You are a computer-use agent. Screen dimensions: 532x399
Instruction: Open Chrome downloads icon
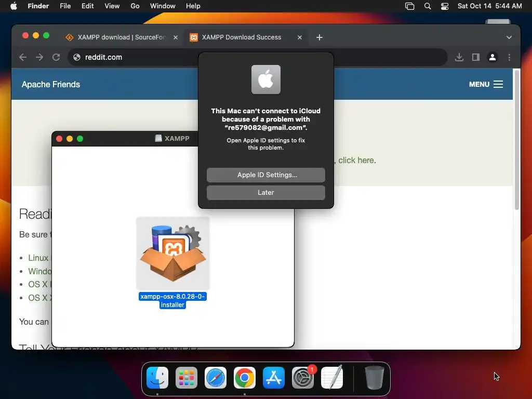[459, 57]
